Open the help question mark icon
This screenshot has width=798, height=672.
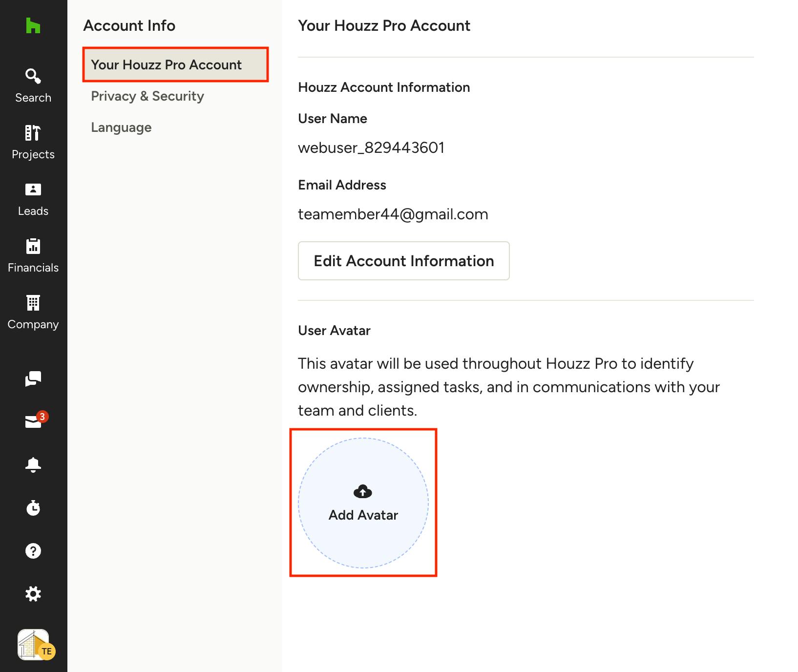[x=33, y=551]
